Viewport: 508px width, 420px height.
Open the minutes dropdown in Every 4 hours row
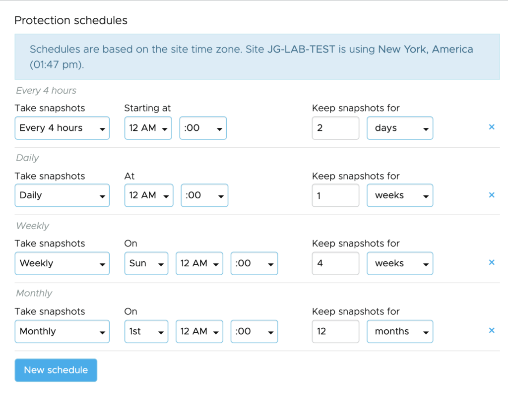click(x=203, y=128)
